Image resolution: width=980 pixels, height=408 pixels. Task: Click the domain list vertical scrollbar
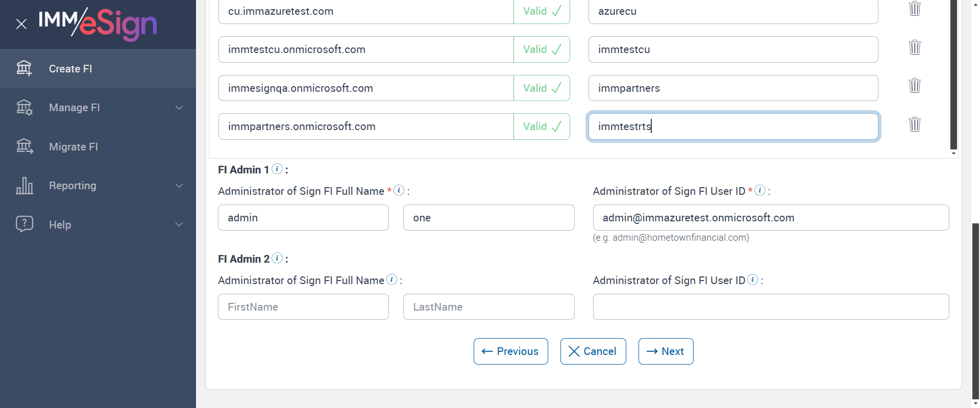pos(953,76)
